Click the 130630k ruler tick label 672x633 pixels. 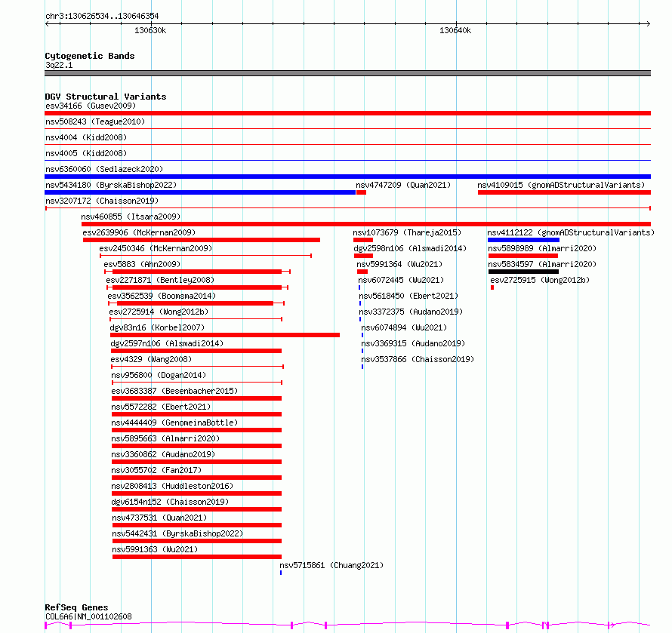150,30
